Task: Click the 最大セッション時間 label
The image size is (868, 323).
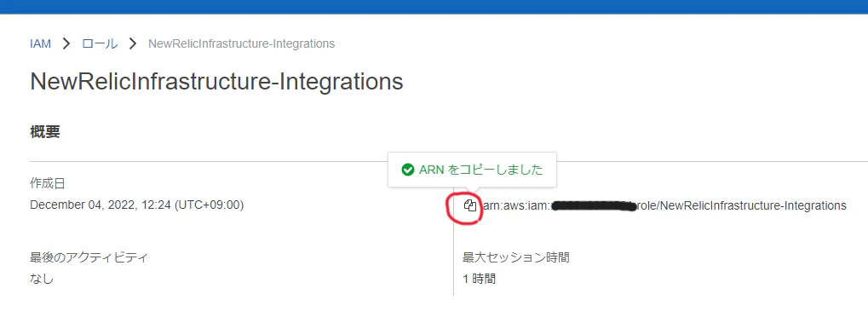Action: [516, 257]
